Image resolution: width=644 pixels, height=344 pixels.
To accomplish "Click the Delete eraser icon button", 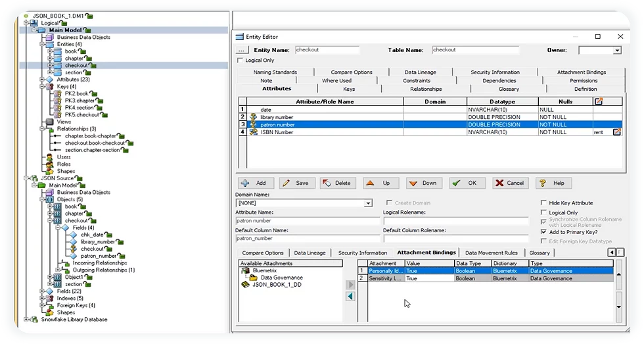I will click(338, 183).
